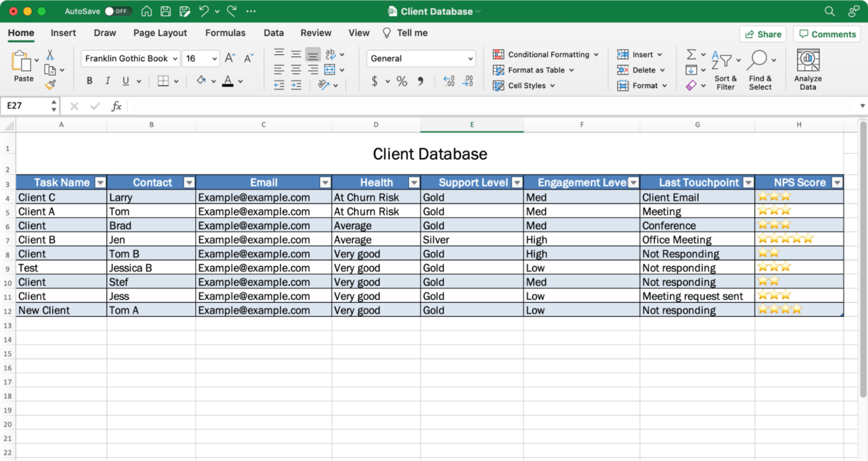Click the Analyze Data icon
Screen dimensions: 868x461
coord(807,69)
